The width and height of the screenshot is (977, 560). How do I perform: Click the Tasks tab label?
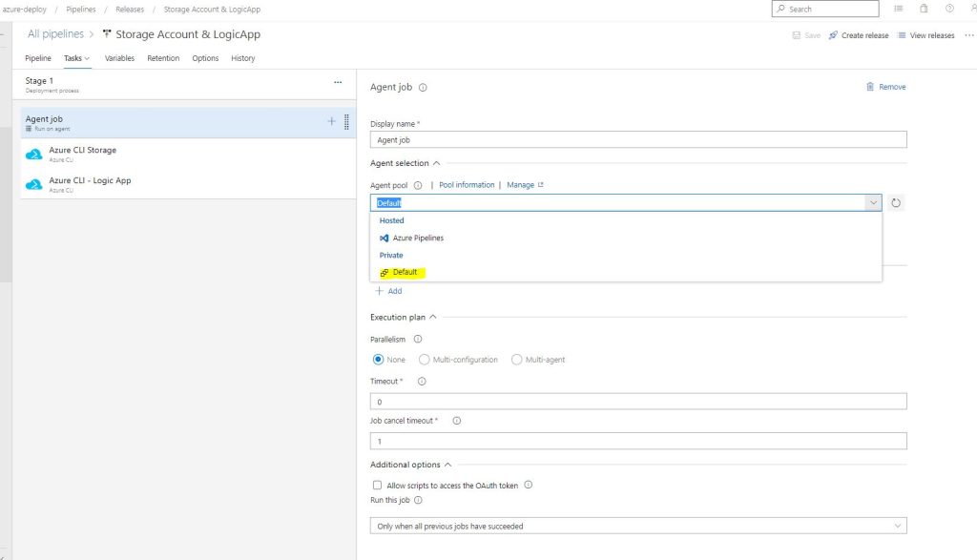73,58
